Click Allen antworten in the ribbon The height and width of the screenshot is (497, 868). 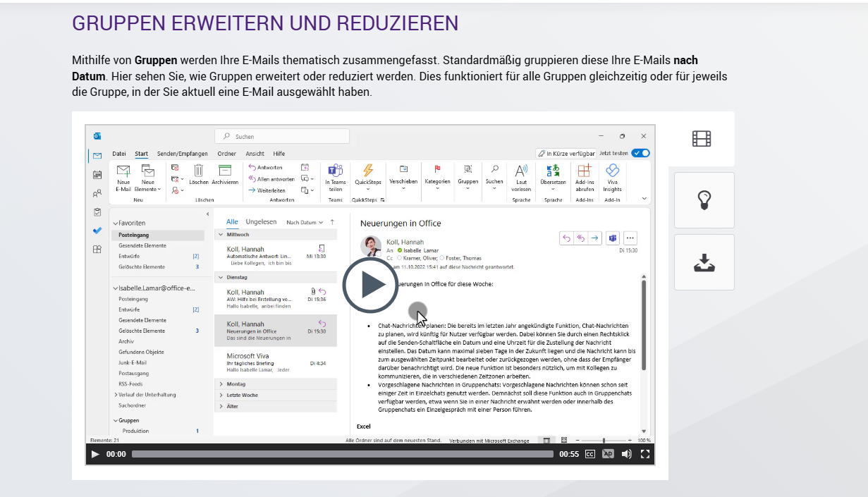coord(271,179)
